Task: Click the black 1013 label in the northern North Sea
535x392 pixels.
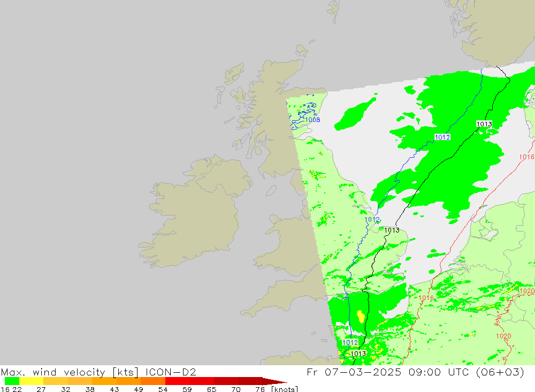Action: (x=484, y=124)
